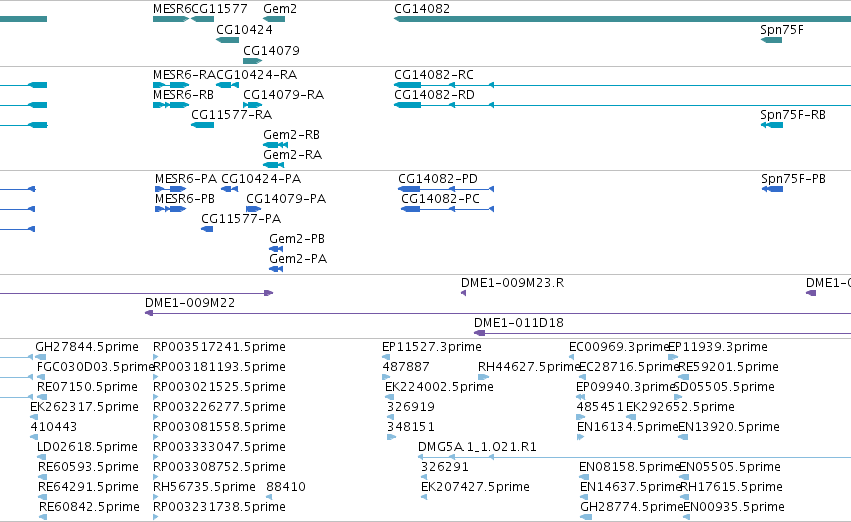Image resolution: width=851 pixels, height=522 pixels.
Task: Click the MESR6-PA protein label
Action: pyautogui.click(x=186, y=179)
